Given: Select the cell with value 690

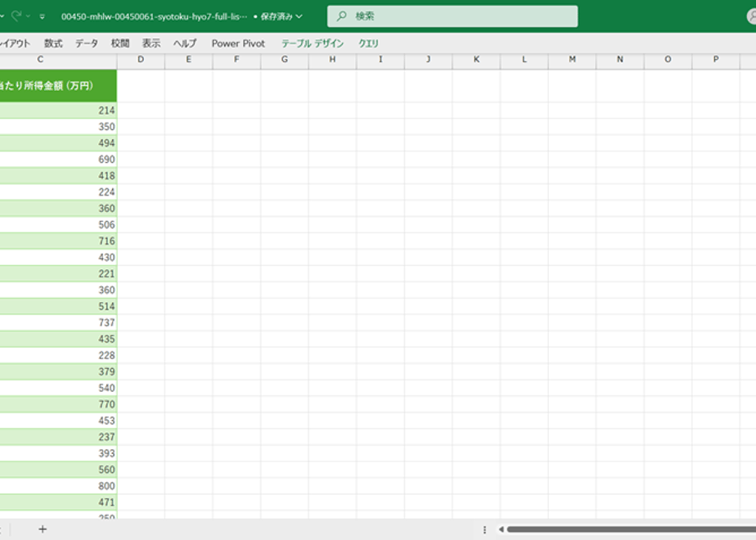Looking at the screenshot, I should (x=58, y=160).
